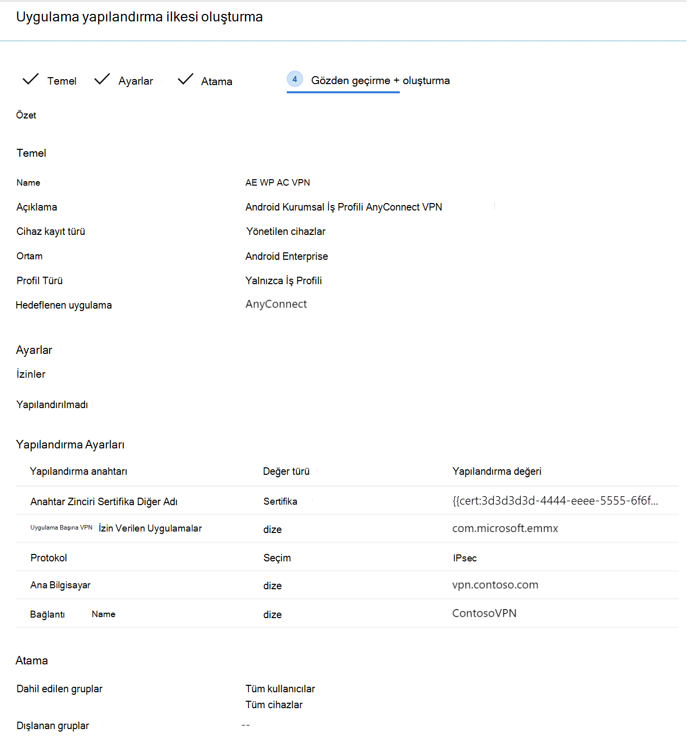Click the Android Enterprise platform value

[x=286, y=256]
